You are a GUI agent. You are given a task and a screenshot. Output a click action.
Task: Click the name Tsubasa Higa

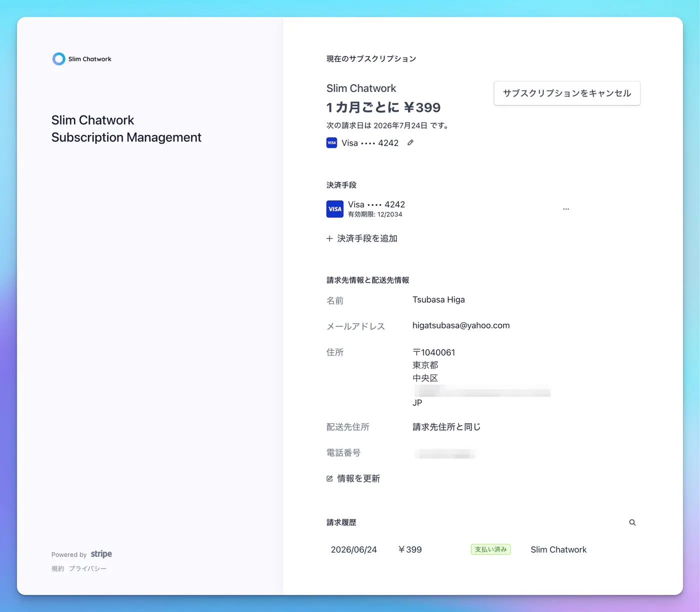438,300
